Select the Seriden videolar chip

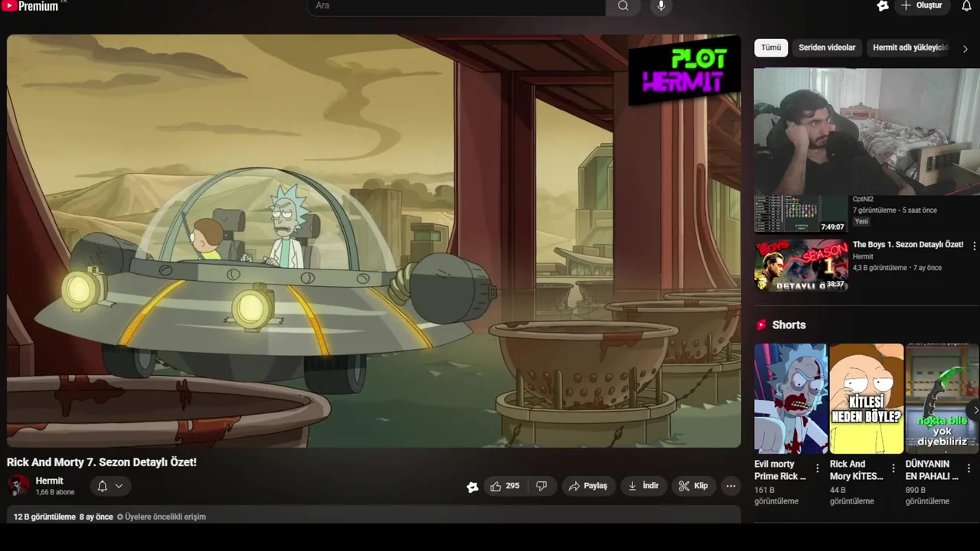coord(827,47)
